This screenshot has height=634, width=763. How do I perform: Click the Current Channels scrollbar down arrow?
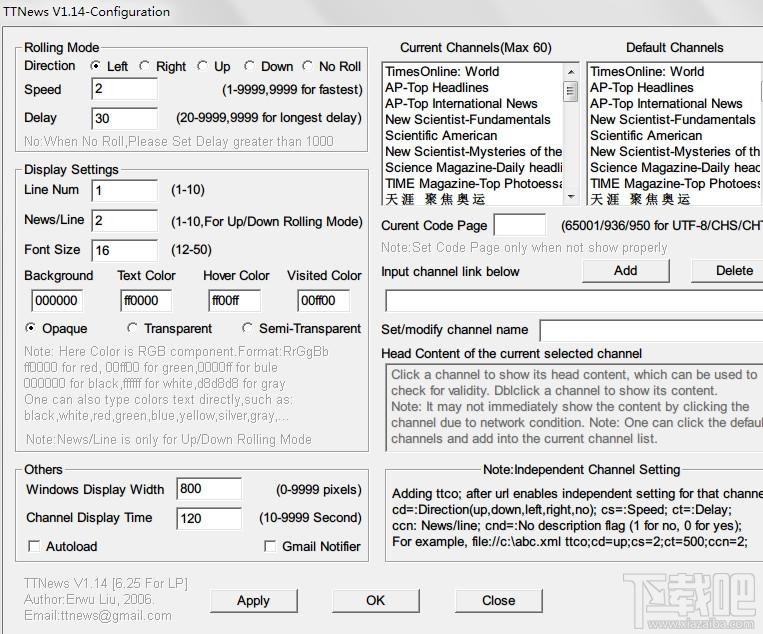pos(571,197)
